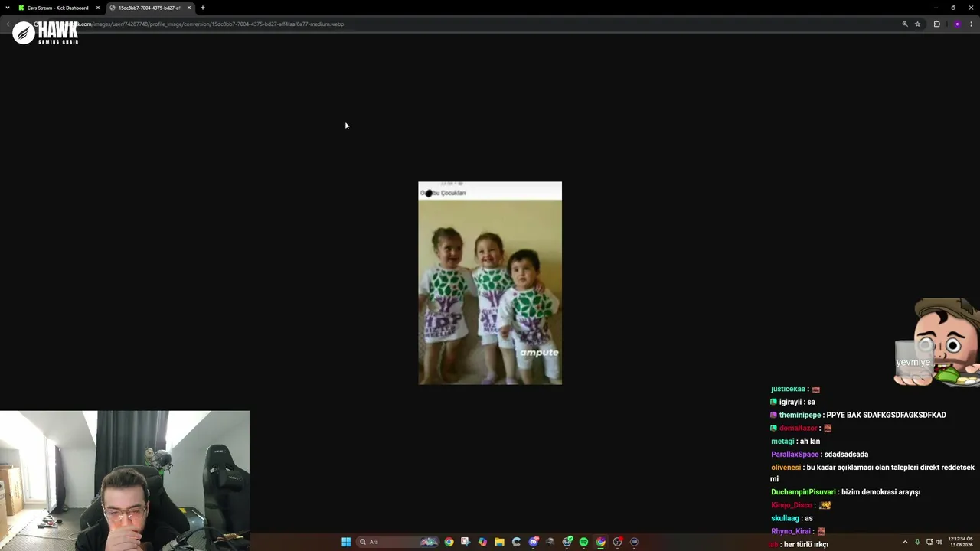Screen dimensions: 980x551
Task: Expand the hidden system tray icons
Action: [x=905, y=542]
